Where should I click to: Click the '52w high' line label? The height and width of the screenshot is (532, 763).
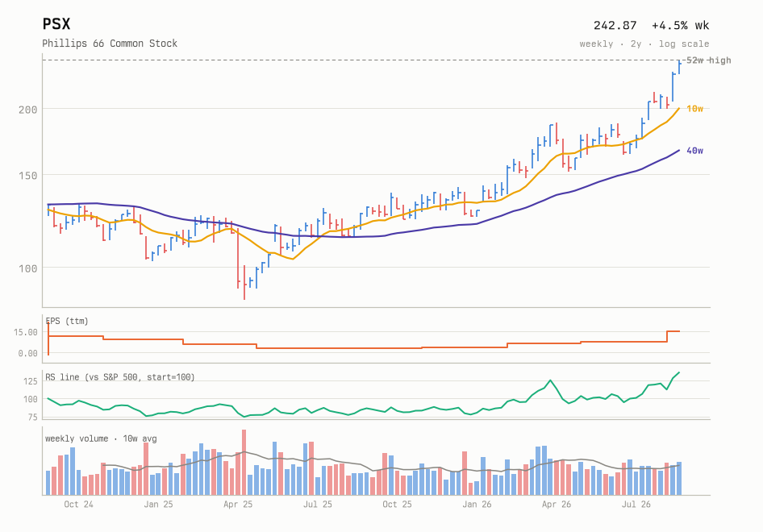pos(708,60)
